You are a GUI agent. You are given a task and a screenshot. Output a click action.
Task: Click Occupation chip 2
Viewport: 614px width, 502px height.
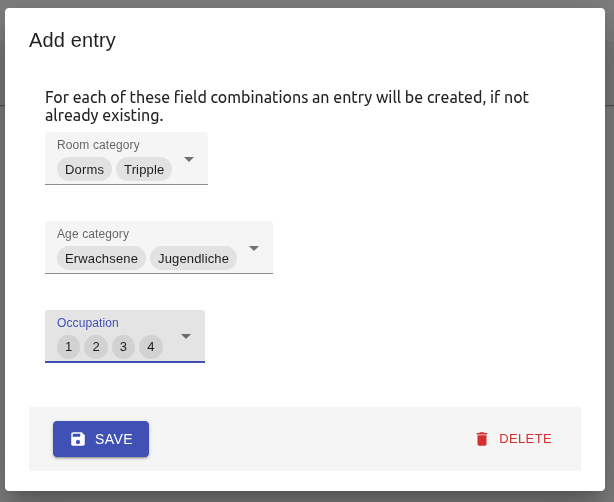pyautogui.click(x=95, y=347)
